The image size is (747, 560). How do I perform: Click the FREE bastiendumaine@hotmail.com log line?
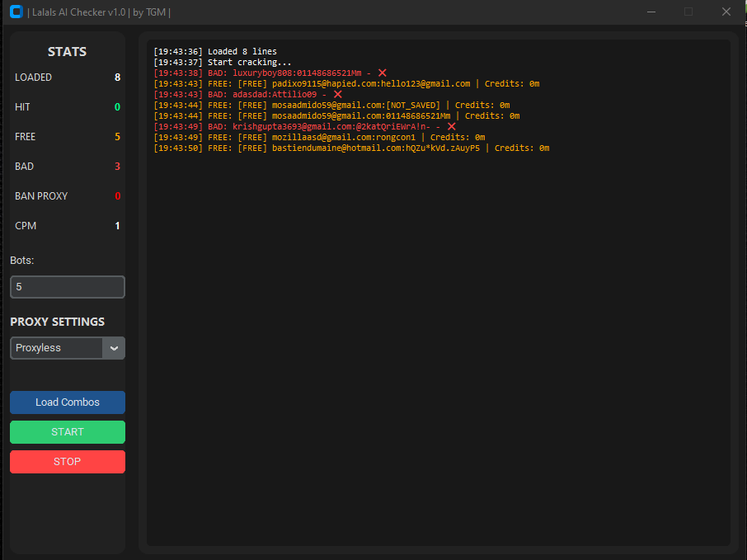[351, 148]
